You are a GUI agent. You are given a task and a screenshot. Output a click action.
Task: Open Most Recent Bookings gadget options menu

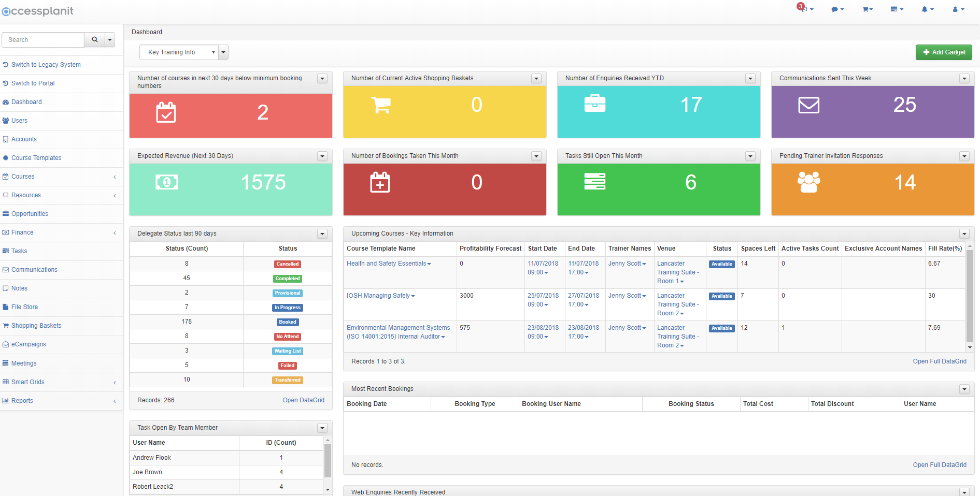[x=964, y=389]
